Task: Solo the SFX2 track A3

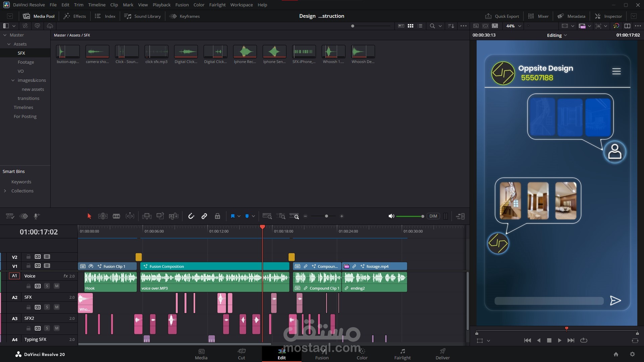Action: (x=47, y=328)
